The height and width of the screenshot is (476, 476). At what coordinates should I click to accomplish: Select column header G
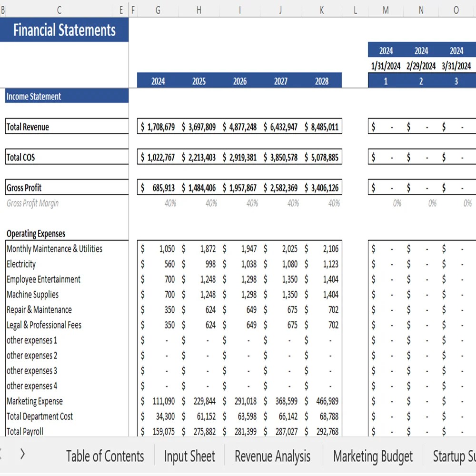pyautogui.click(x=157, y=10)
